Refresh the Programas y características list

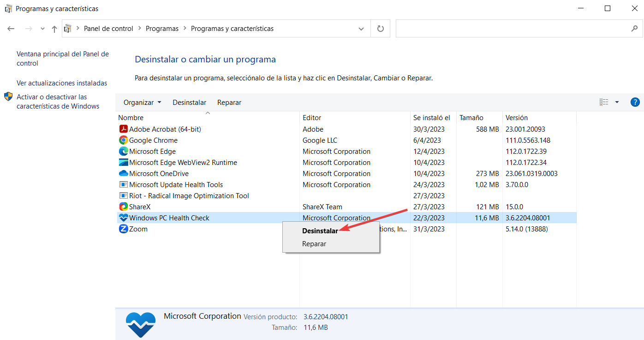381,29
